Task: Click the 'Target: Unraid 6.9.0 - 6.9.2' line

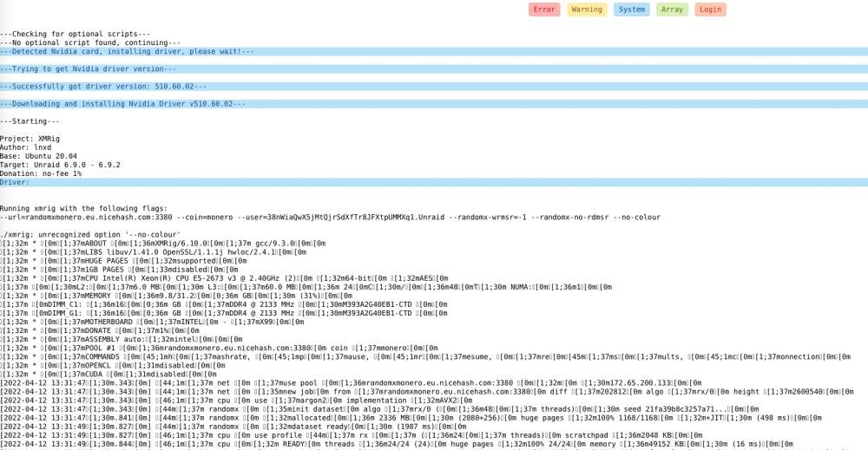Action: coord(61,165)
